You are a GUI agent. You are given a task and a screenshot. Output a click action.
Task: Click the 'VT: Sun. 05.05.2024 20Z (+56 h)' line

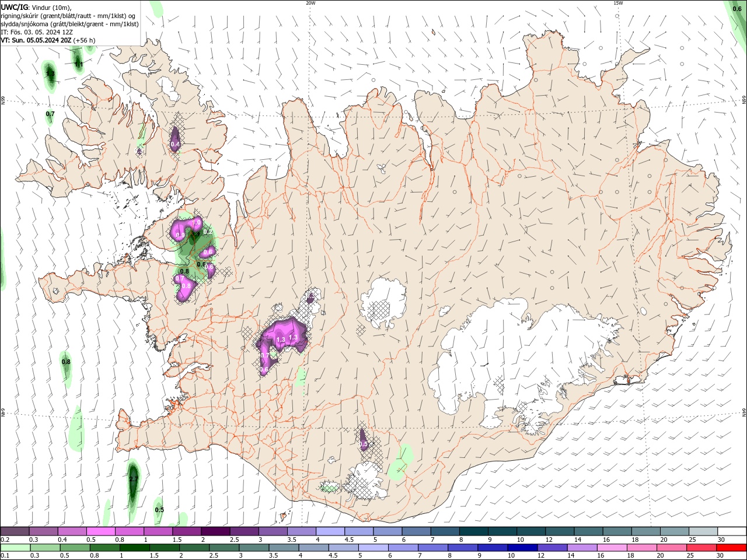(x=48, y=40)
